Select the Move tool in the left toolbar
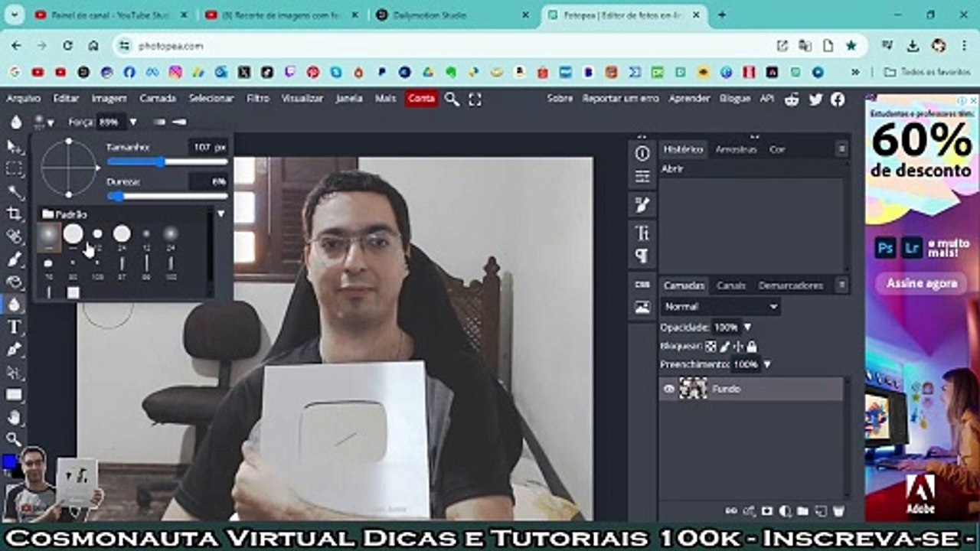This screenshot has width=980, height=551. point(15,146)
